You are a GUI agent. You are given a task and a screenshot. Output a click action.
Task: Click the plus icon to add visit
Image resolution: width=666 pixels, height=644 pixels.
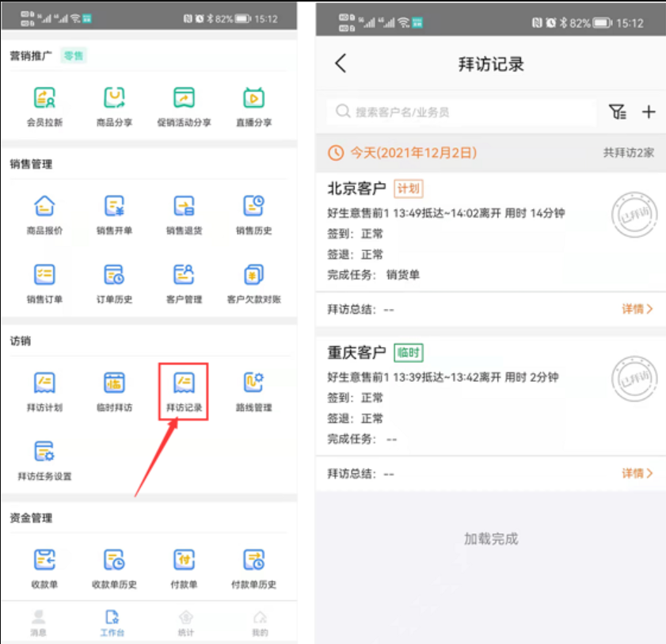[x=649, y=112]
